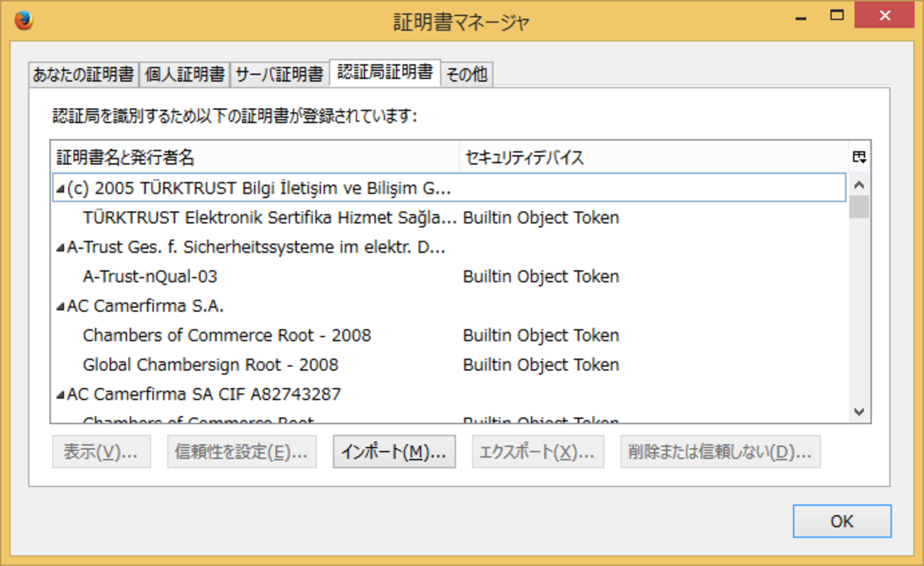Open the column picker icon
The image size is (924, 566).
pyautogui.click(x=859, y=157)
